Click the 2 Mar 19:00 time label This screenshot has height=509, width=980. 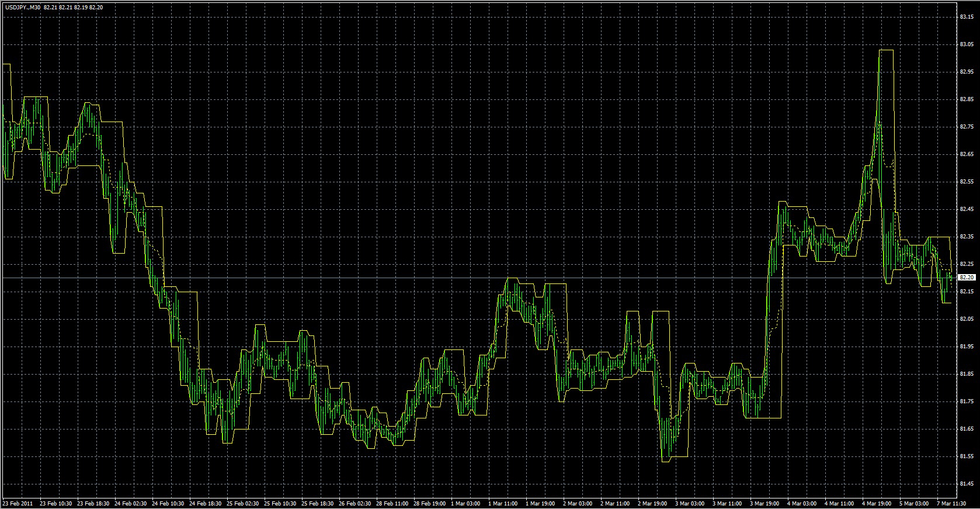coord(652,503)
